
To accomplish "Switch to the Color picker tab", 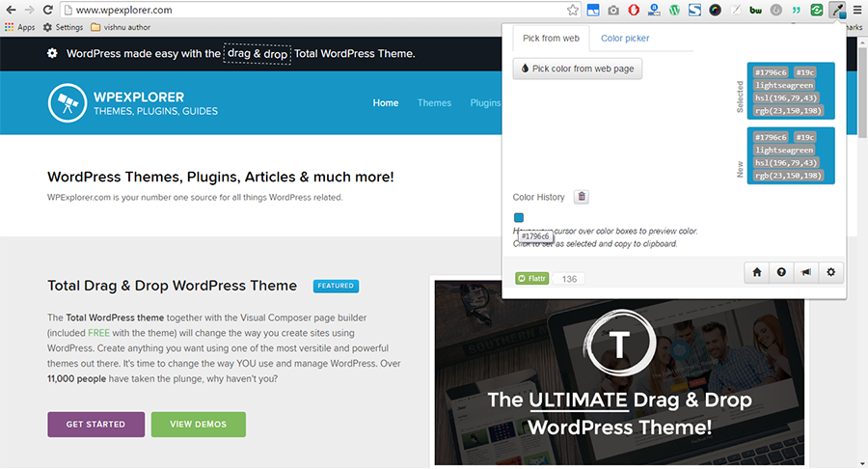I will [x=625, y=39].
